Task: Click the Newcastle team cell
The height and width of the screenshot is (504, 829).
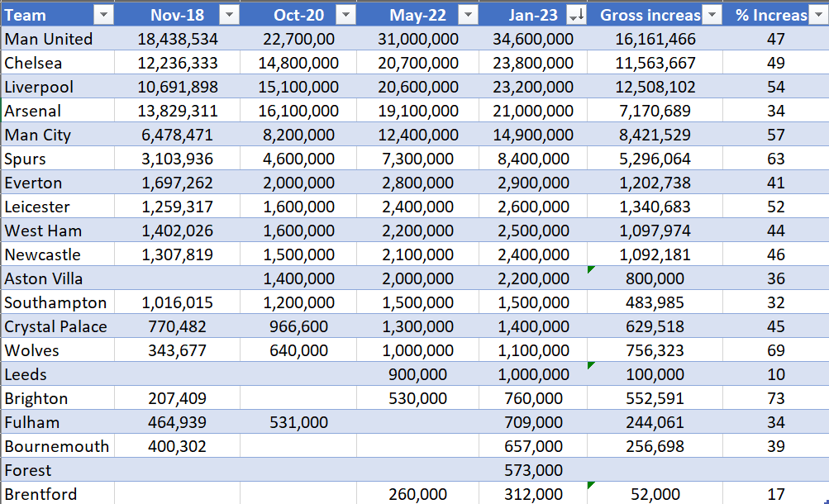Action: 58,254
